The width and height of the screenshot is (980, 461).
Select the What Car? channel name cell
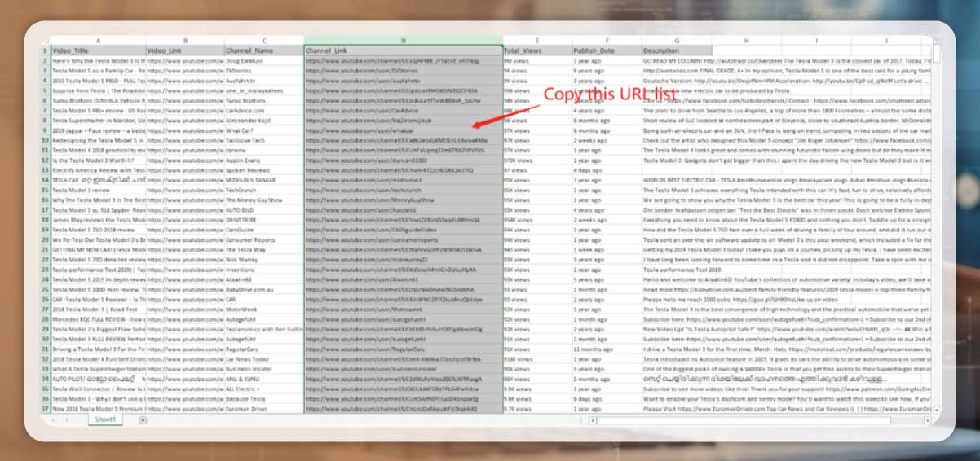point(264,130)
